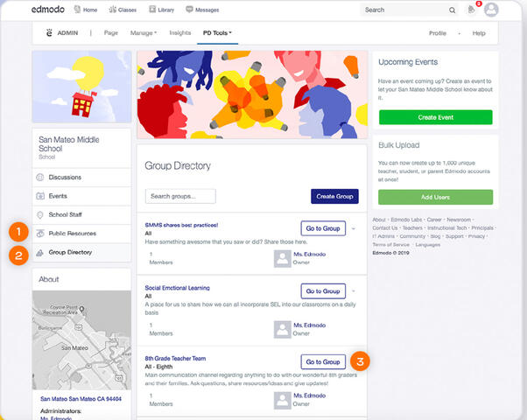Click the search magnifier icon
This screenshot has height=420, width=527.
point(452,10)
